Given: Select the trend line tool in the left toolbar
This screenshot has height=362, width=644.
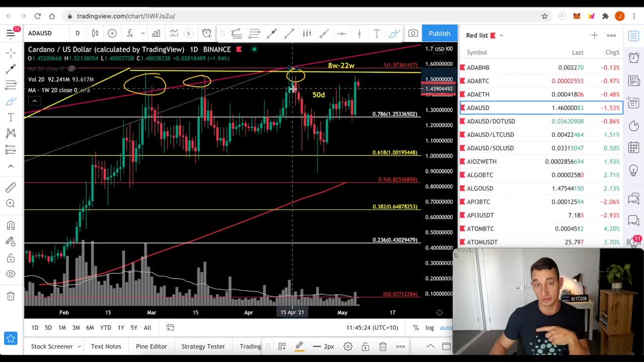Looking at the screenshot, I should (11, 69).
